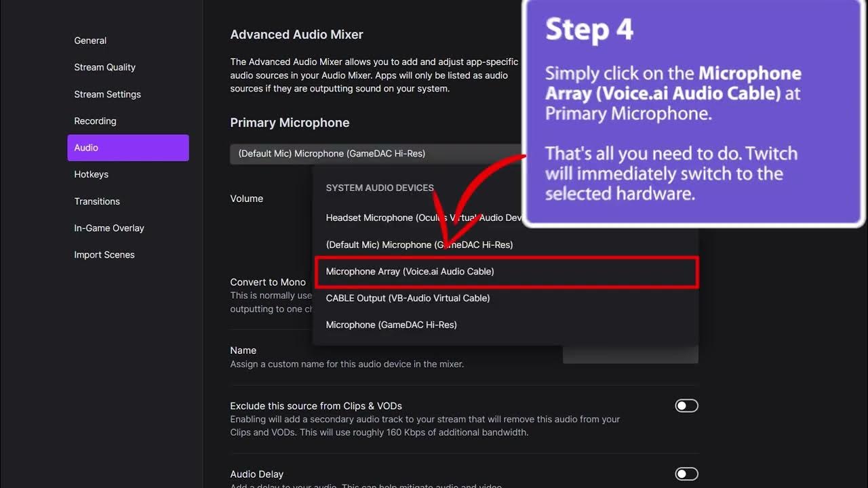
Task: Click 'Assign a custom name' description text
Action: pyautogui.click(x=347, y=364)
